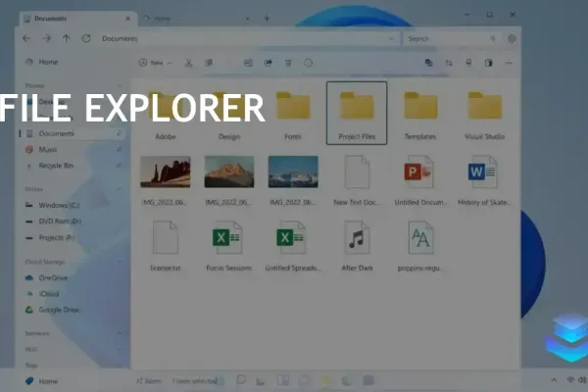Unpin Recycle Bin using its pin icon
This screenshot has width=588, height=392.
(119, 166)
